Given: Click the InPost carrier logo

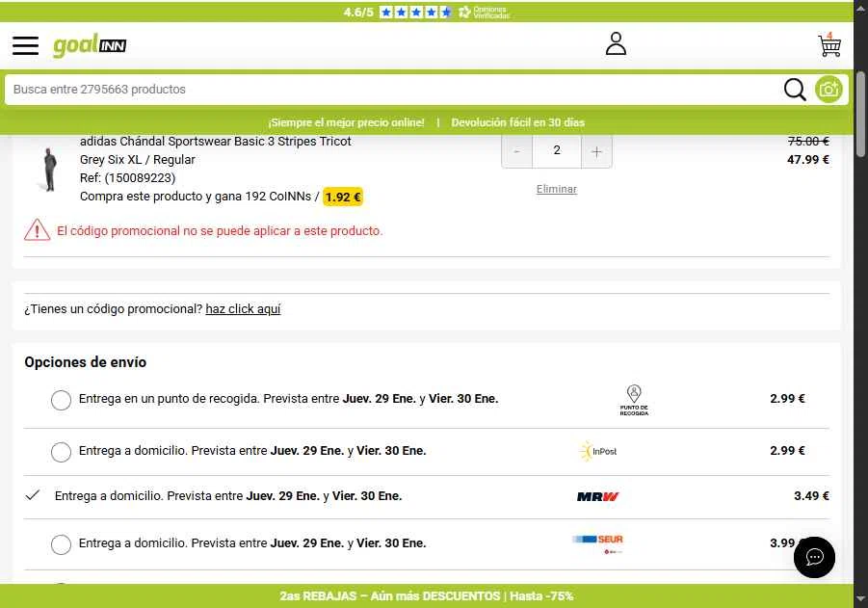Looking at the screenshot, I should [x=598, y=451].
